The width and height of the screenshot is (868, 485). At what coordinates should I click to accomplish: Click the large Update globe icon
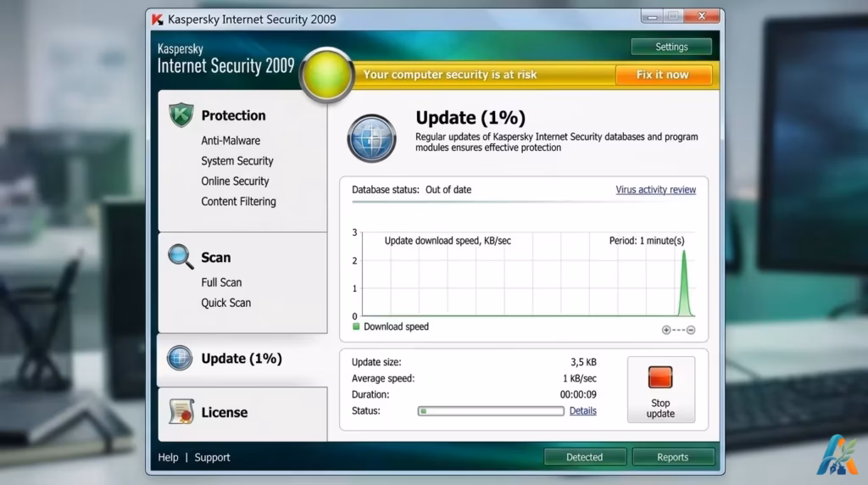[x=371, y=138]
